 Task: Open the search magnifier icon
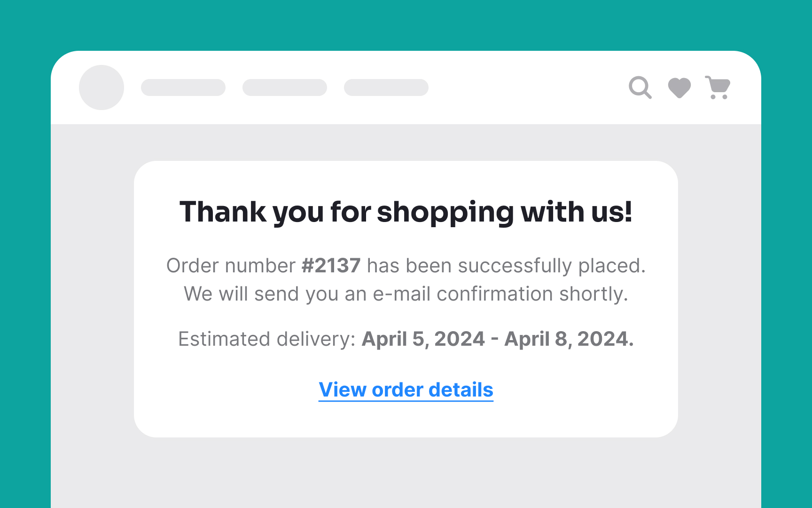point(640,87)
